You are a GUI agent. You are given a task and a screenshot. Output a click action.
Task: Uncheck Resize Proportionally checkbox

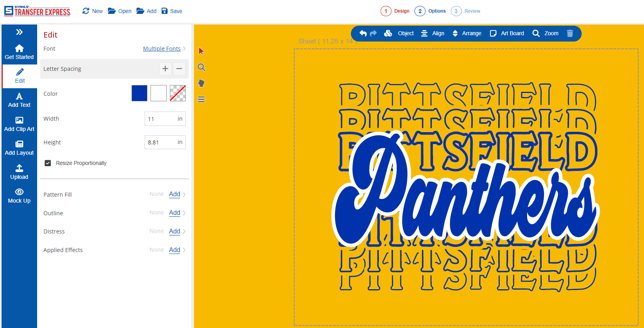tap(48, 163)
